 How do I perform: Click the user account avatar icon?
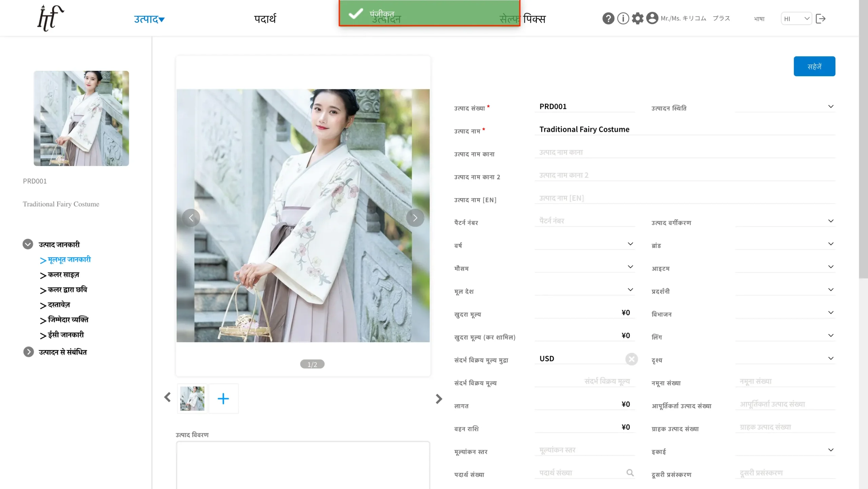pyautogui.click(x=652, y=18)
